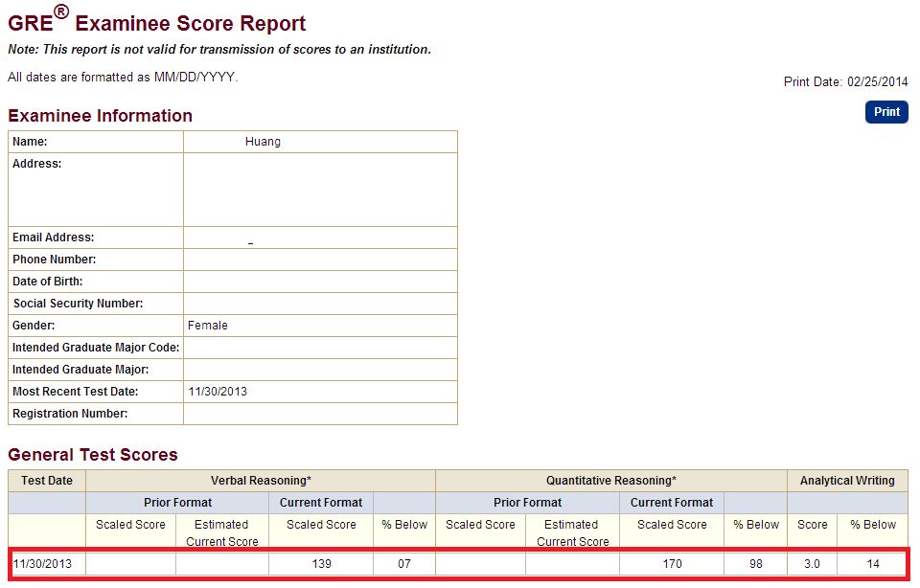Viewport: 920px width, 588px height.
Task: Click the 'Test Date' column header
Action: coord(47,481)
